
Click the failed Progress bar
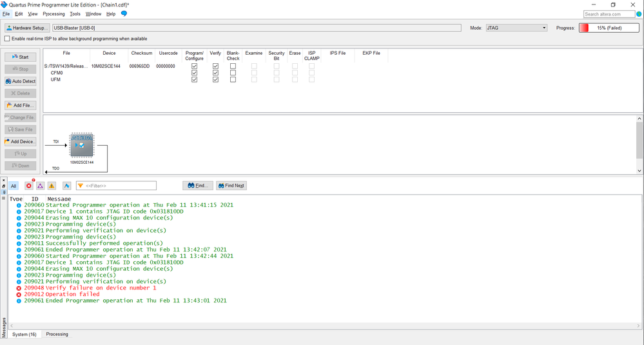tap(609, 28)
